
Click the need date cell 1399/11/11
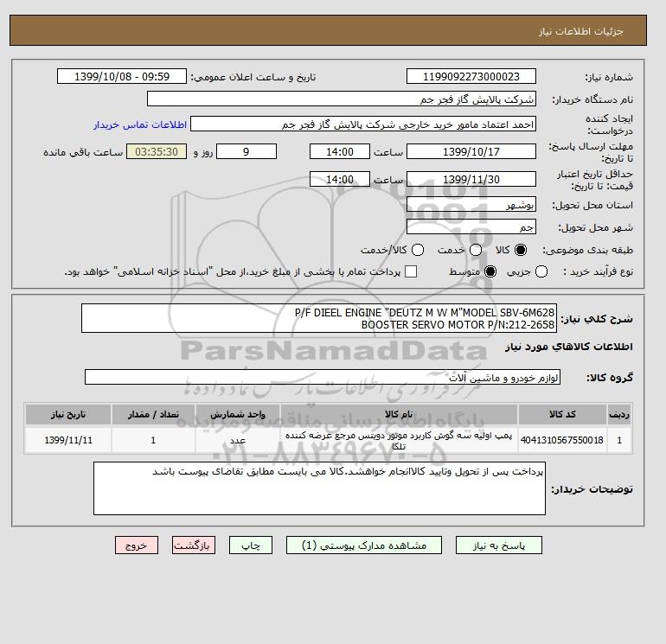click(68, 440)
